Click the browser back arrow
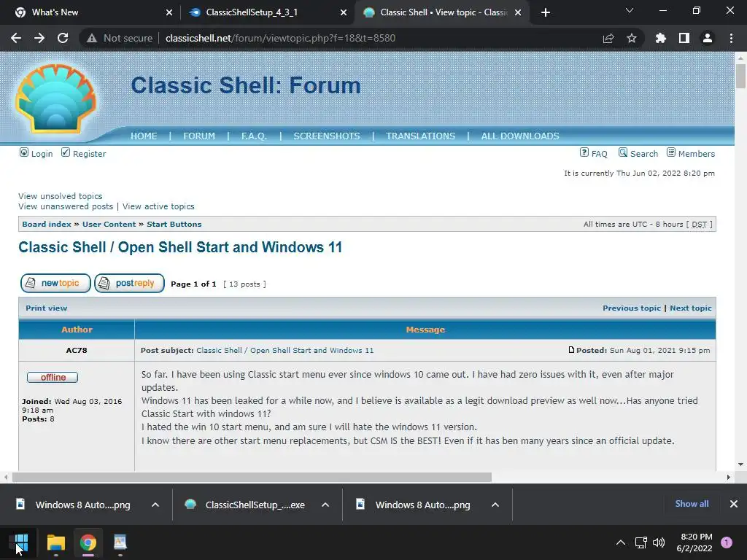Screen dimensions: 747x560 pos(16,38)
